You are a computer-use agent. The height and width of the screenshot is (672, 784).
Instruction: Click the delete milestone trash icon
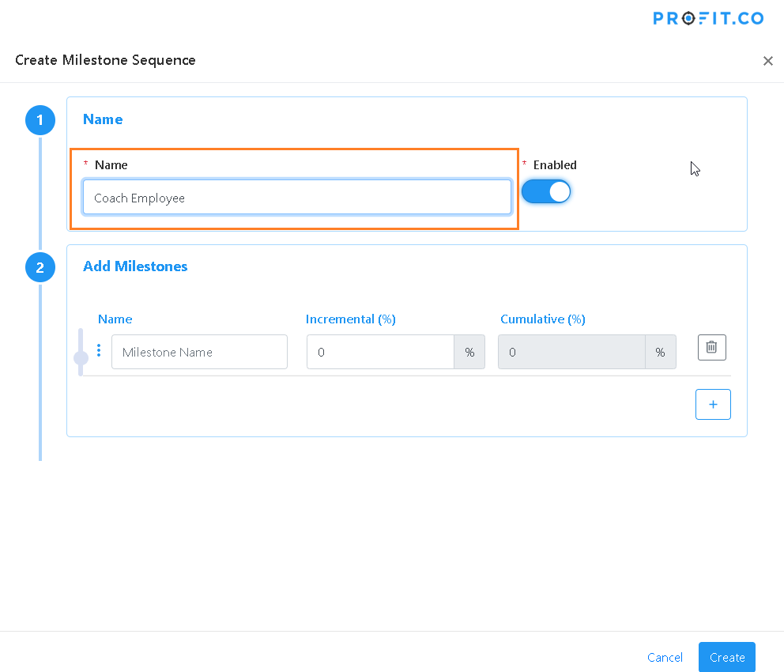711,347
